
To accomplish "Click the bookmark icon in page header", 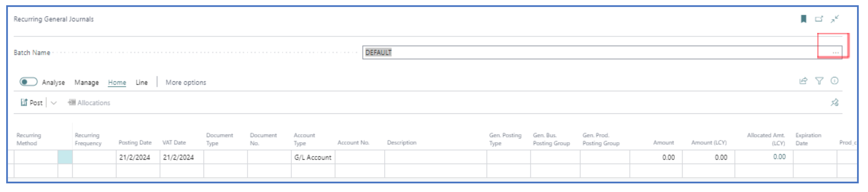I will point(803,19).
